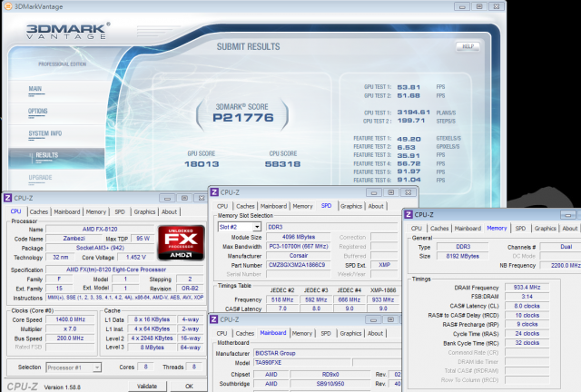Image resolution: width=581 pixels, height=392 pixels.
Task: Click the AMD FX Unlocked processor logo
Action: (182, 242)
